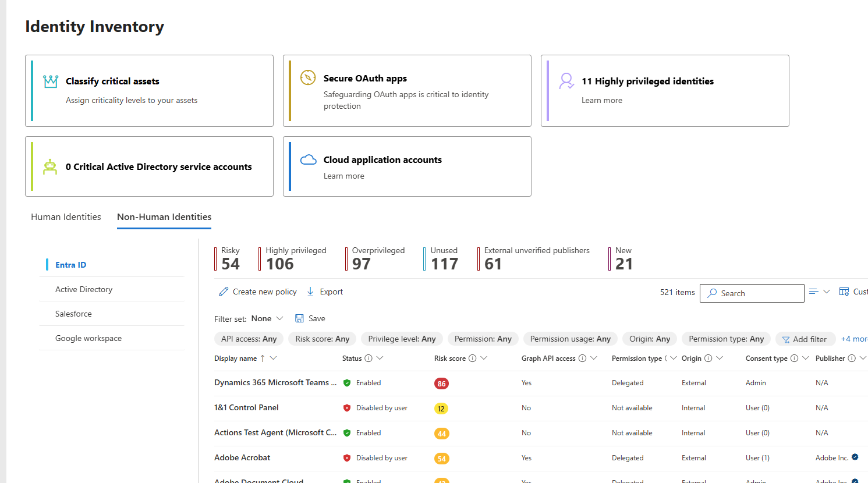The width and height of the screenshot is (868, 483).
Task: Click the highly privileged identities person icon
Action: 566,81
